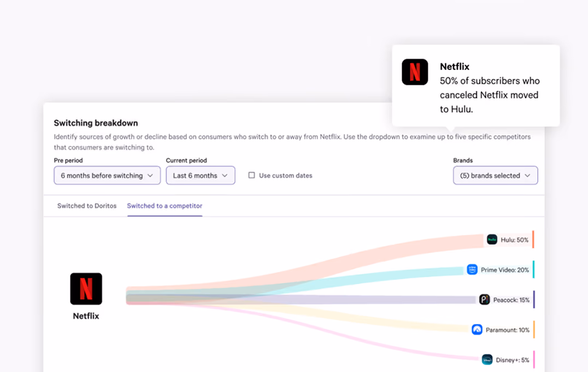Open the Brands selection dropdown

(x=496, y=175)
